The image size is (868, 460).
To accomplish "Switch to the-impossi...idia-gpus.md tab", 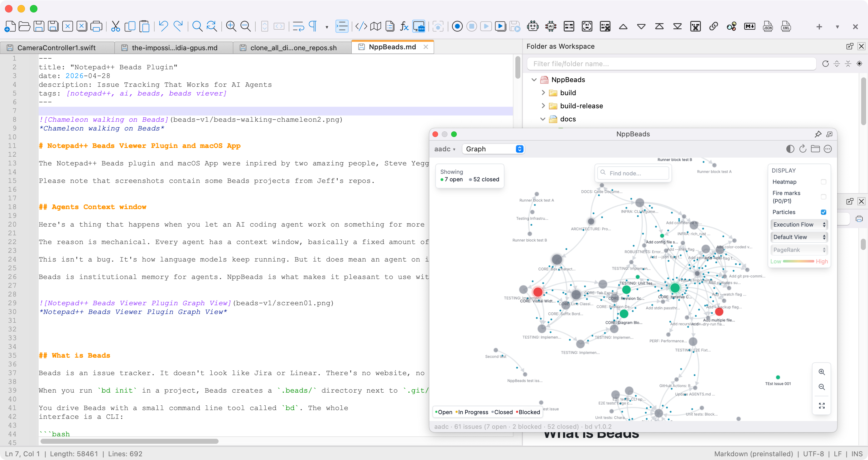I will [174, 48].
